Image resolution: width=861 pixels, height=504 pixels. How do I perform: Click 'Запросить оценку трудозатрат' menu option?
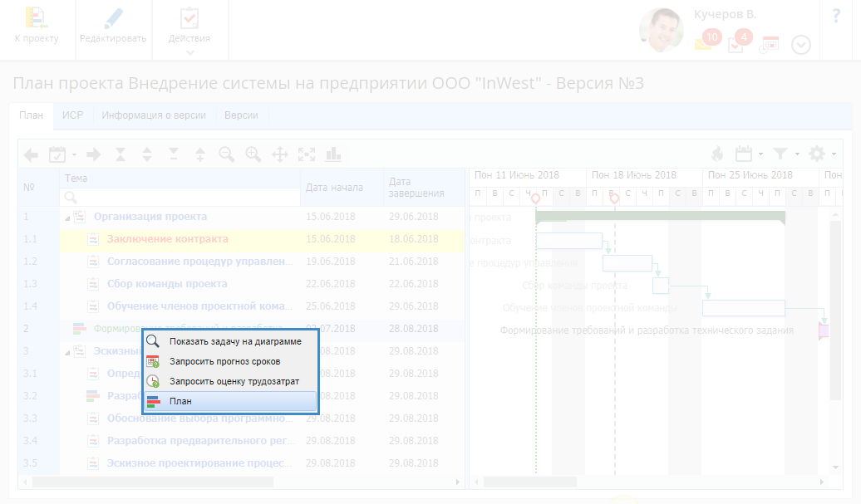(230, 382)
